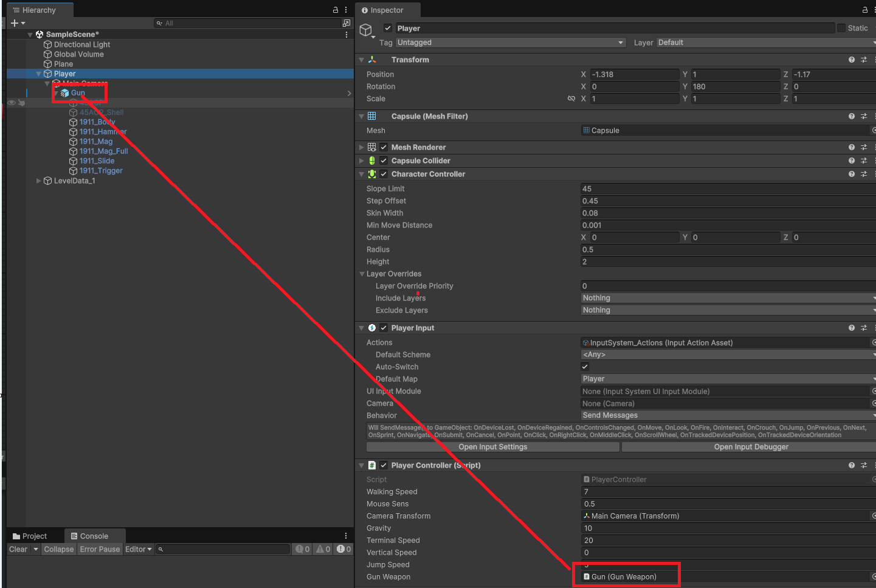The height and width of the screenshot is (588, 876).
Task: Toggle console Collapse button
Action: click(x=58, y=549)
